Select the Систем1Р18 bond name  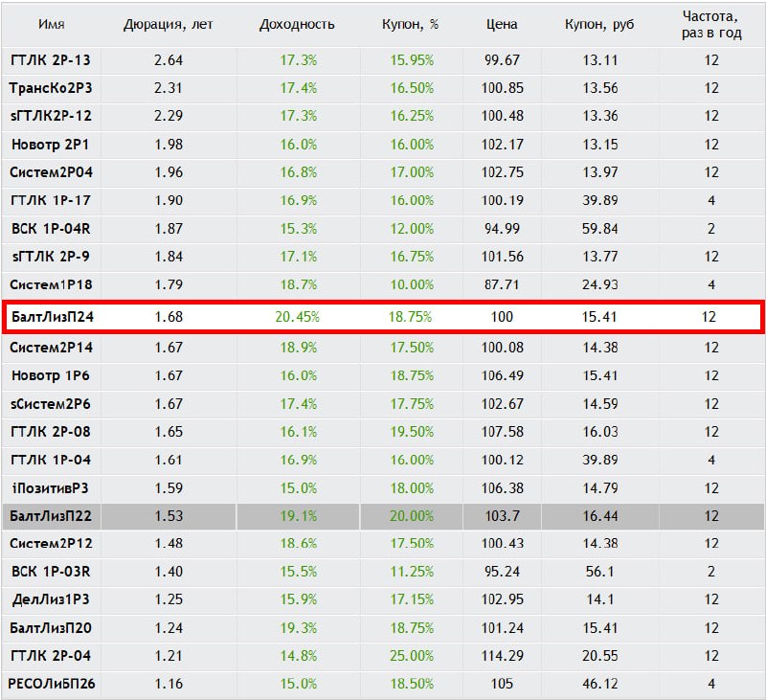pos(51,284)
